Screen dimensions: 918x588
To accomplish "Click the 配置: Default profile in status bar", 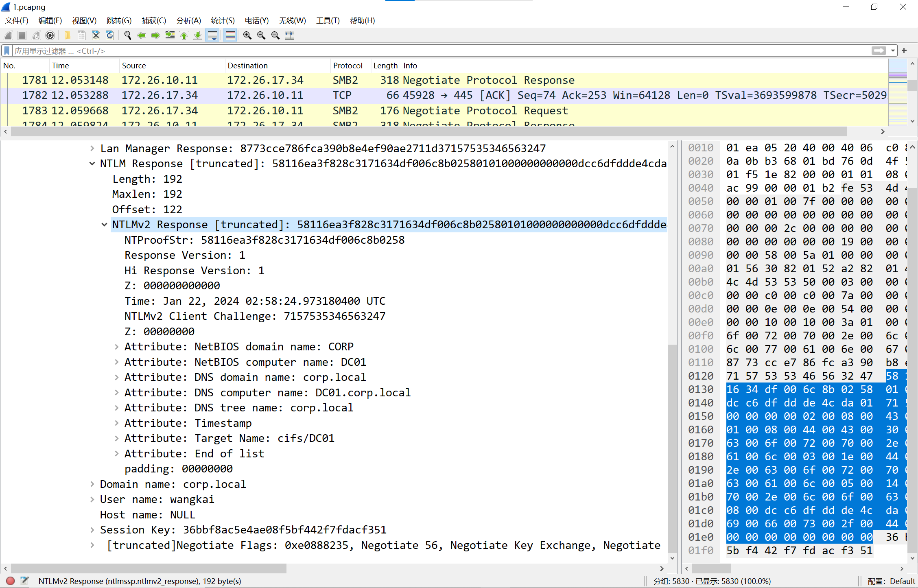I will [891, 581].
